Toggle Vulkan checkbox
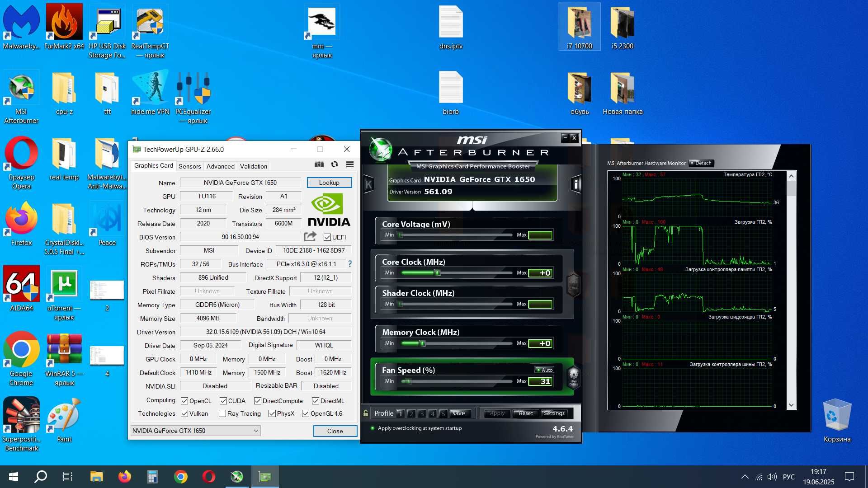 point(184,413)
